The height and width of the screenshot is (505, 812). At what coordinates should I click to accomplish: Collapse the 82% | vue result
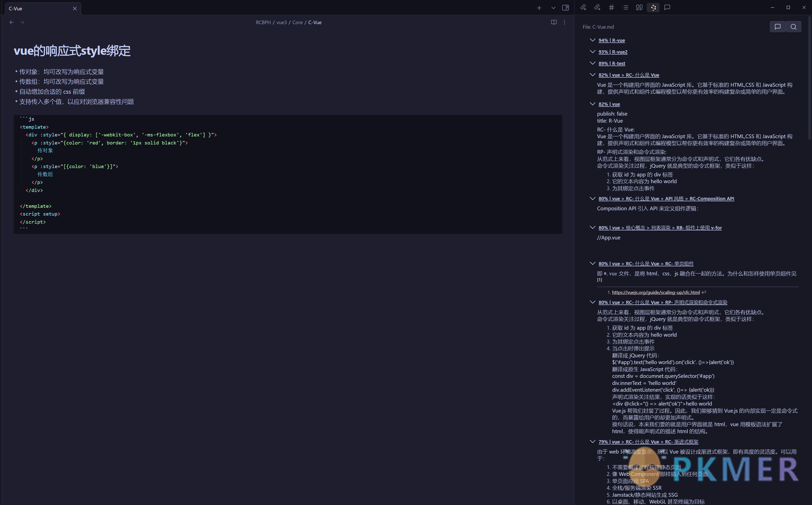point(592,104)
